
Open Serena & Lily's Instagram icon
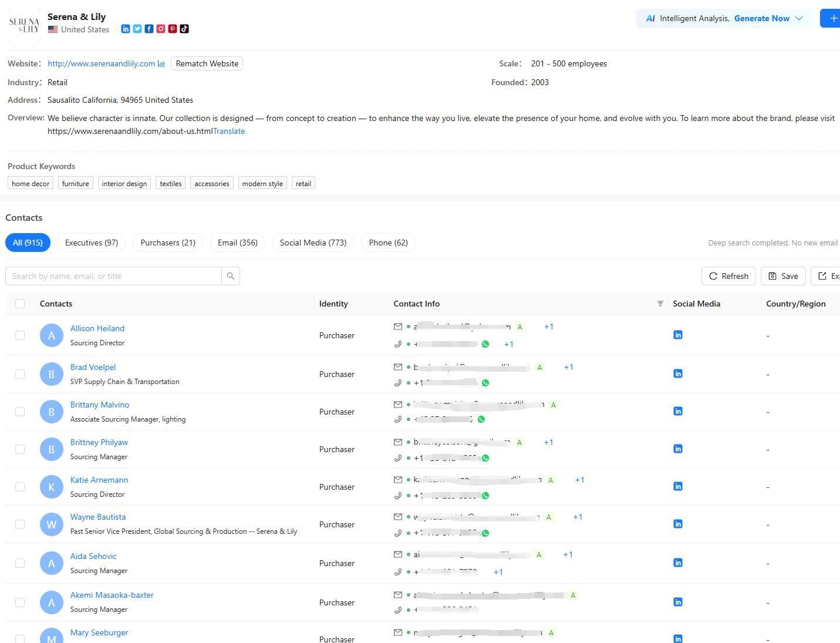[x=161, y=29]
